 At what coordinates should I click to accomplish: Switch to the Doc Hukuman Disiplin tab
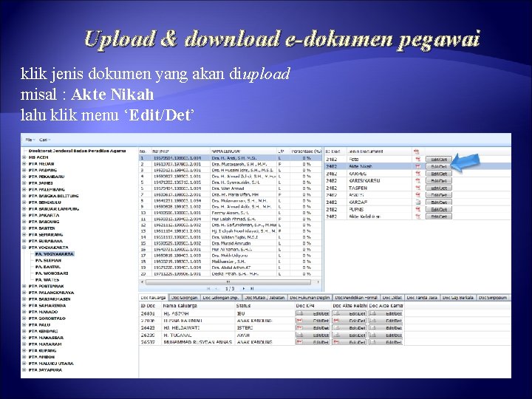(310, 298)
